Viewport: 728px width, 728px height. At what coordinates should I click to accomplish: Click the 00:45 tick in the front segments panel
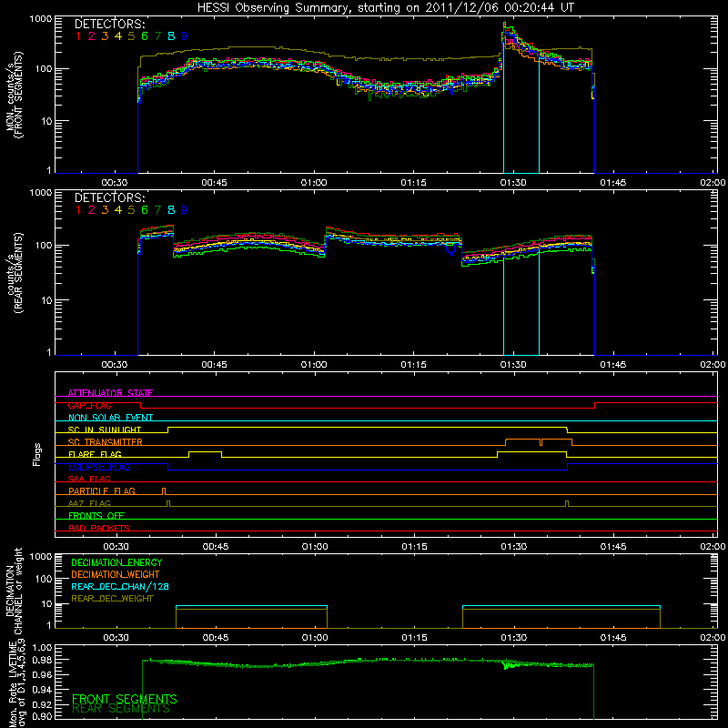coord(214,183)
